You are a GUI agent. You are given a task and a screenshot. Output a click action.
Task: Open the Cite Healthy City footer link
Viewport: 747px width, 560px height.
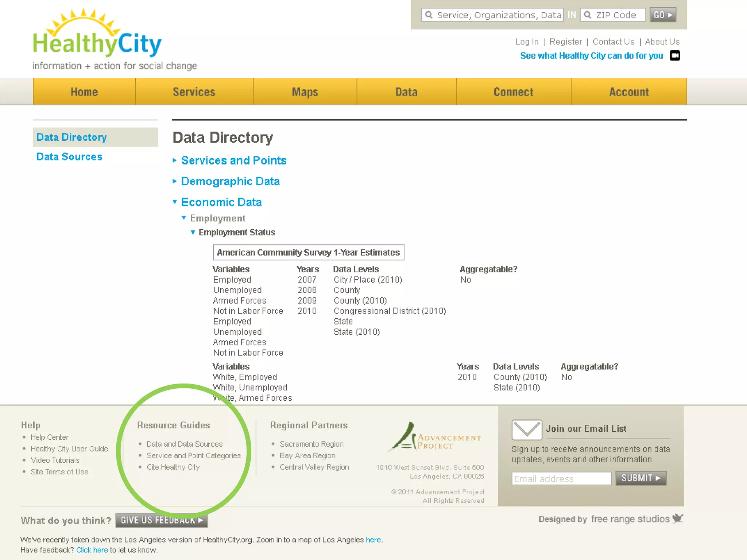pyautogui.click(x=173, y=467)
